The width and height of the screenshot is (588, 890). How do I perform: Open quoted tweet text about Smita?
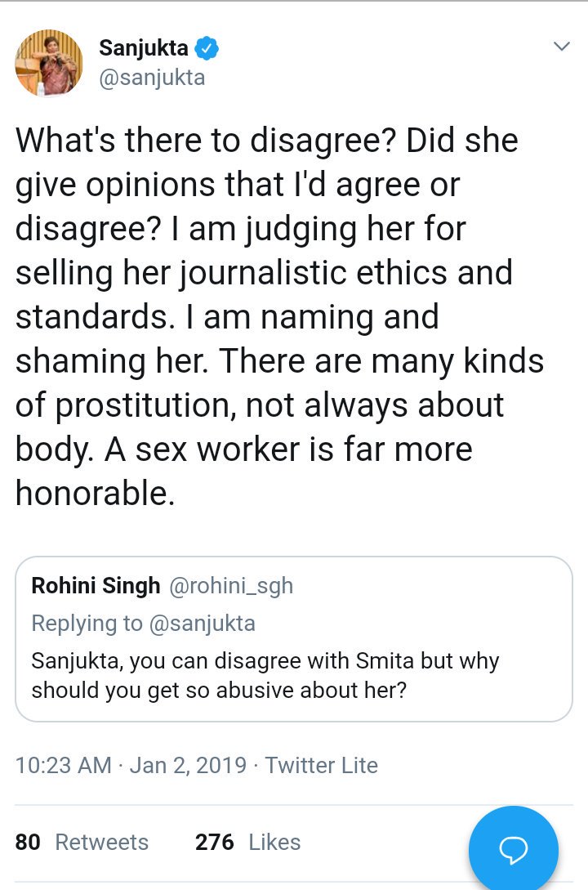265,660
